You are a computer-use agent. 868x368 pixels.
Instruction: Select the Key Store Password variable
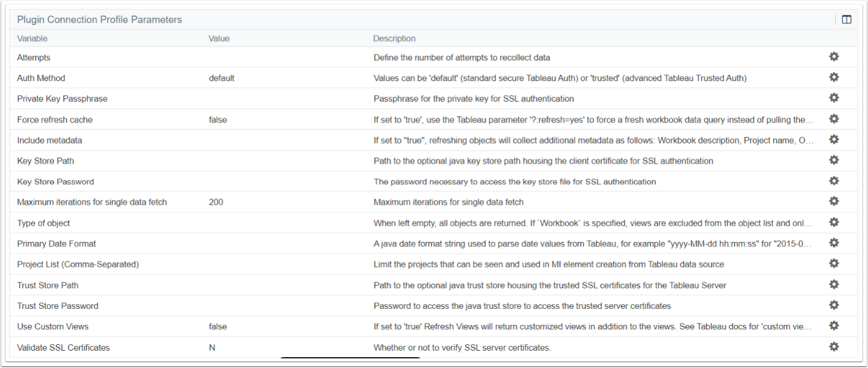pyautogui.click(x=55, y=182)
